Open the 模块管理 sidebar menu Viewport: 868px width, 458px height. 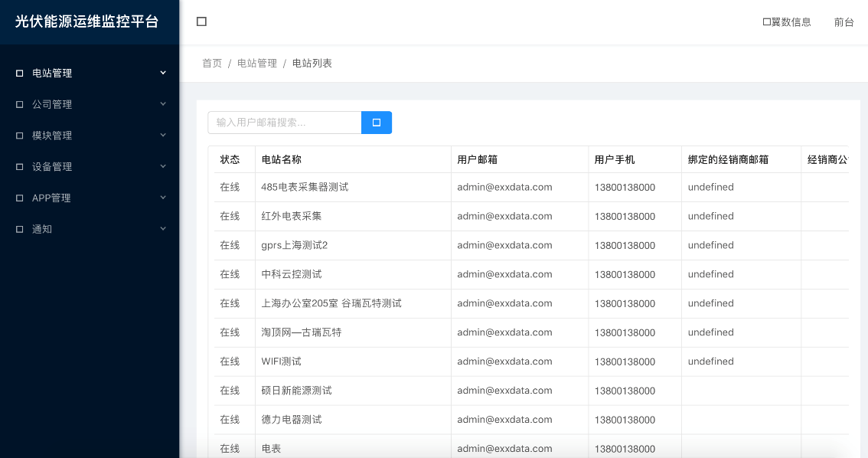click(52, 136)
